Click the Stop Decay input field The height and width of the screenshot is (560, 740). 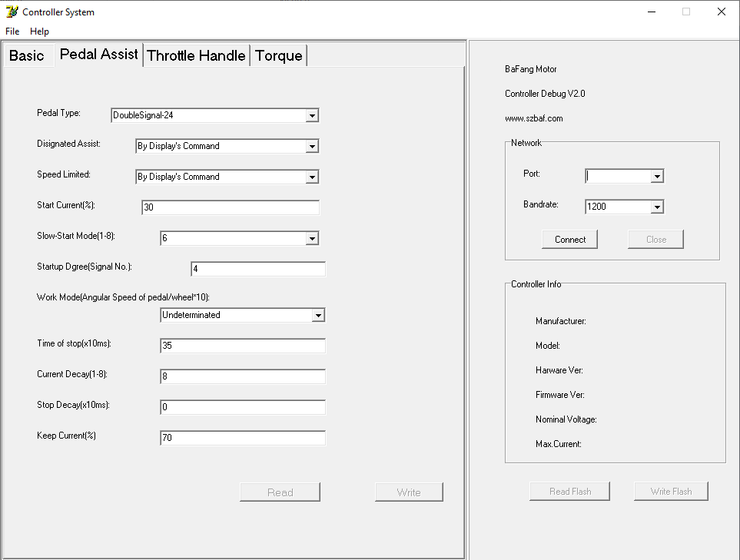[x=242, y=407]
